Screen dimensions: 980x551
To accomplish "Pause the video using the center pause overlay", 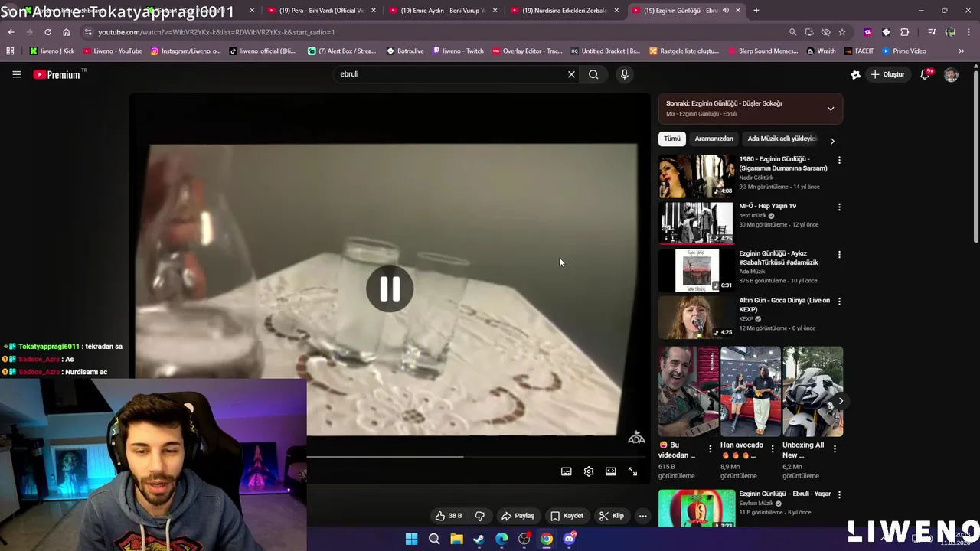I will coord(390,289).
